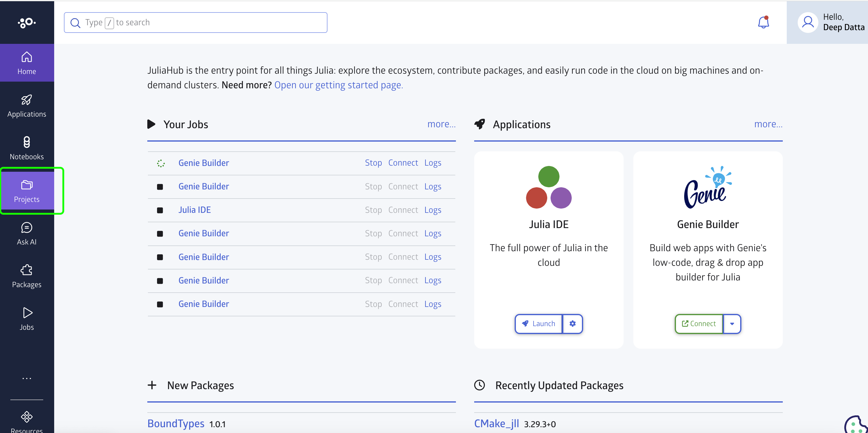Open Resources in the sidebar
This screenshot has width=868, height=433.
[x=26, y=421]
